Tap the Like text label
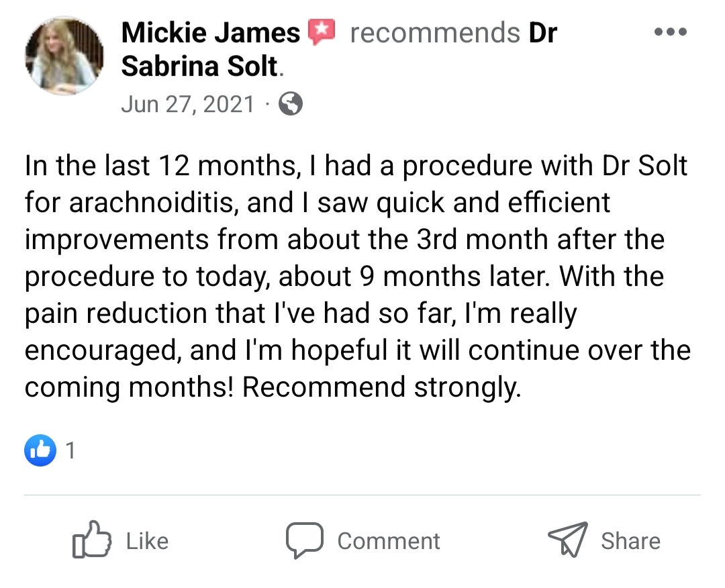 click(148, 541)
